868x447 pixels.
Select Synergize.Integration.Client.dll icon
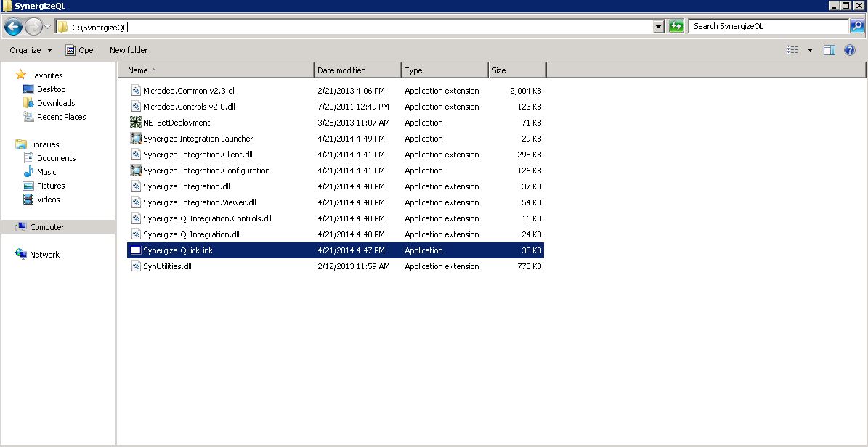point(136,155)
